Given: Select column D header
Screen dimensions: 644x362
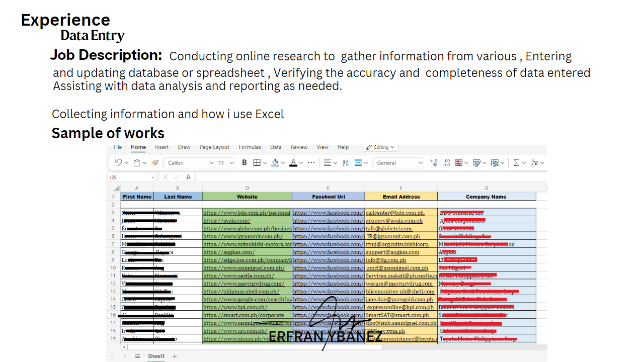Looking at the screenshot, I should [247, 189].
